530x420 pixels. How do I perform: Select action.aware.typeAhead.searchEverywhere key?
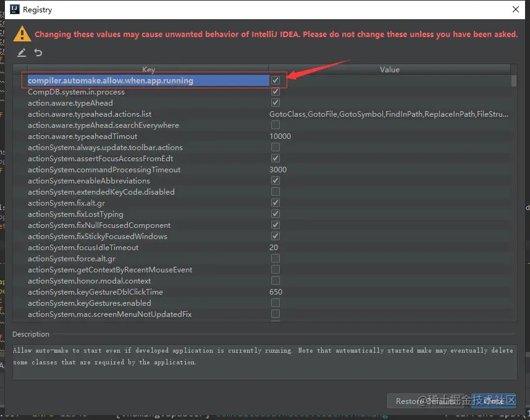click(x=103, y=125)
